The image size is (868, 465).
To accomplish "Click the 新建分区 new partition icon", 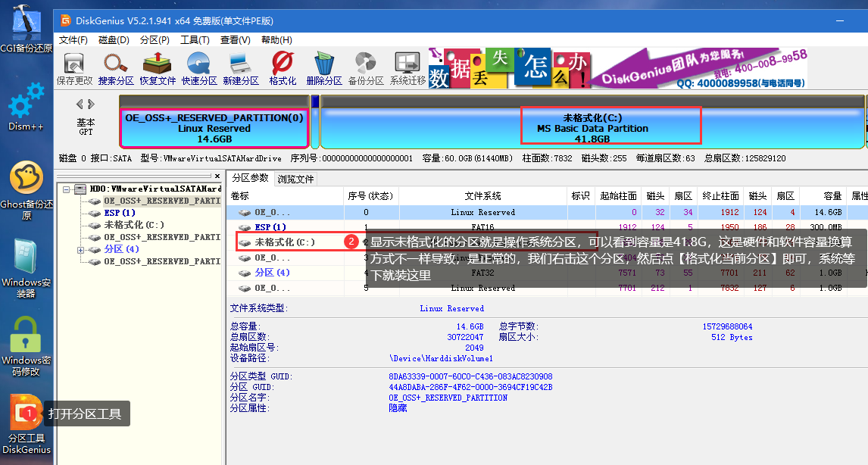I will [x=241, y=68].
